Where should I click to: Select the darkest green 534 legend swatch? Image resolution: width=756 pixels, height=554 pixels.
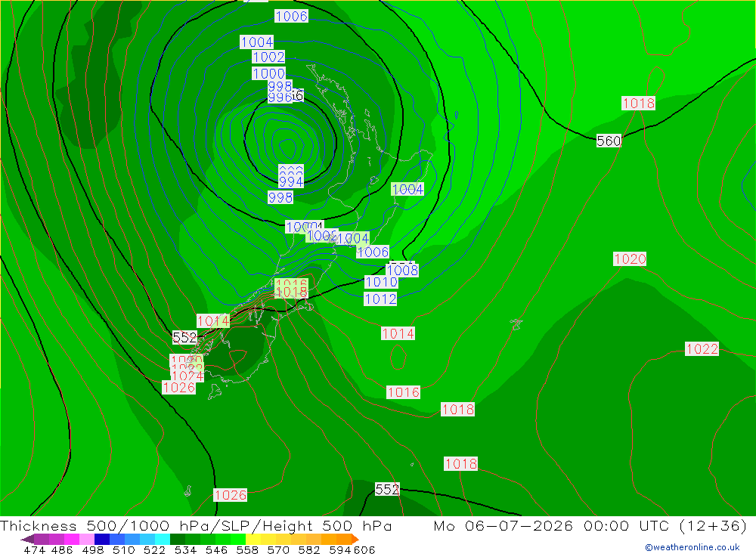(x=178, y=539)
